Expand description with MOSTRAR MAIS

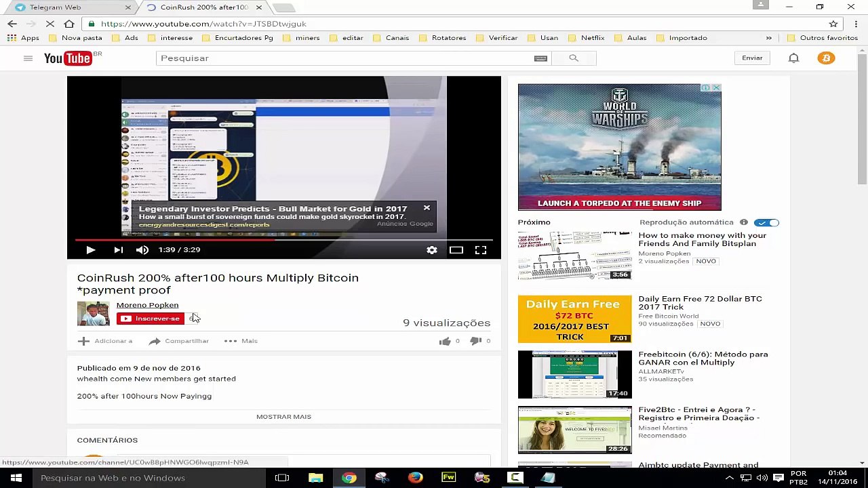[x=283, y=417]
